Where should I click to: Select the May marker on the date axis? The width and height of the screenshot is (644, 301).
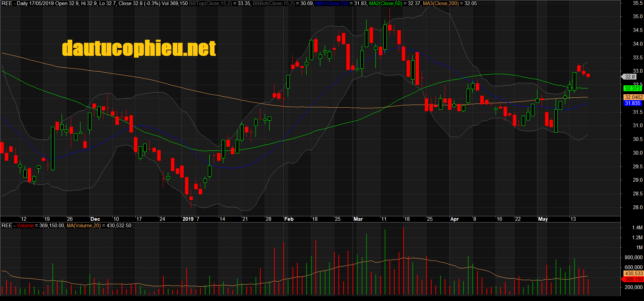tap(543, 219)
